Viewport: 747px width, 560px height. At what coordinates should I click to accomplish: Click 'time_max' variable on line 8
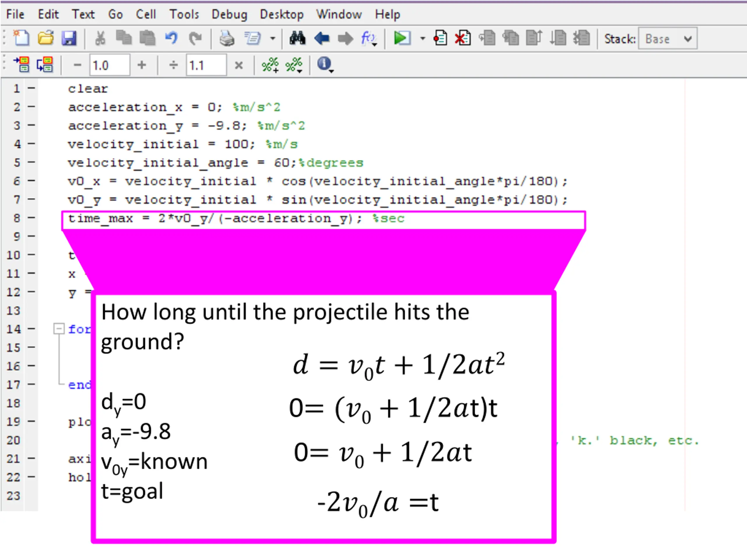point(100,219)
